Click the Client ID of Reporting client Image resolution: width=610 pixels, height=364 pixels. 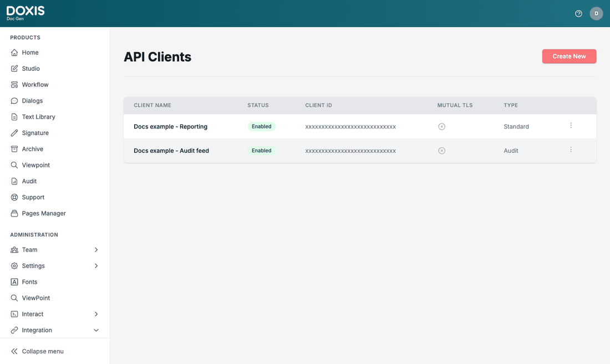[350, 127]
